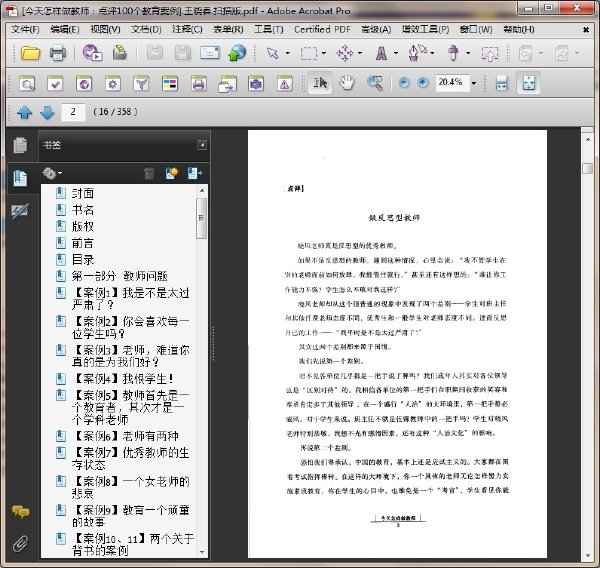
Task: Click the globe upload icon
Action: coord(237,53)
